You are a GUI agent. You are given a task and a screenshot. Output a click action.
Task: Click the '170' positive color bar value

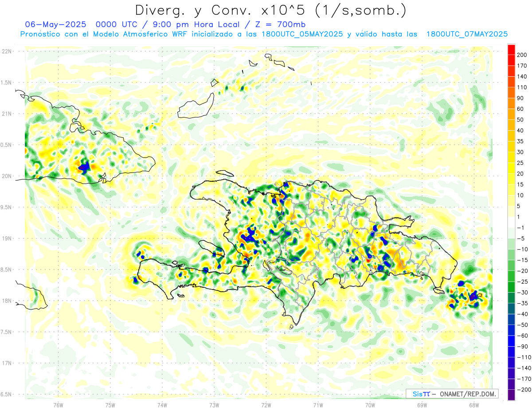tap(522, 66)
